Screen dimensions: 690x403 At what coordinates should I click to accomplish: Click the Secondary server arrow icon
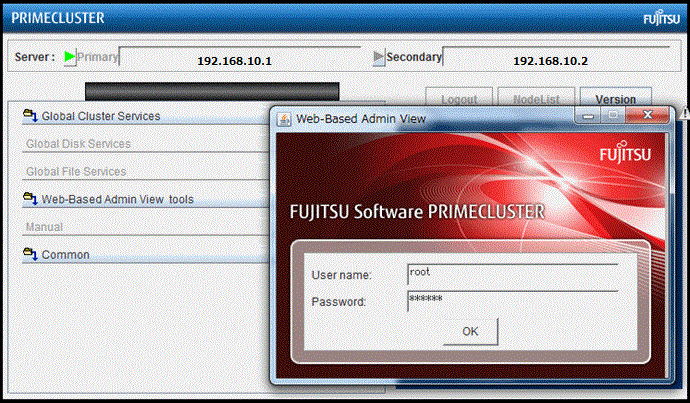tap(378, 57)
